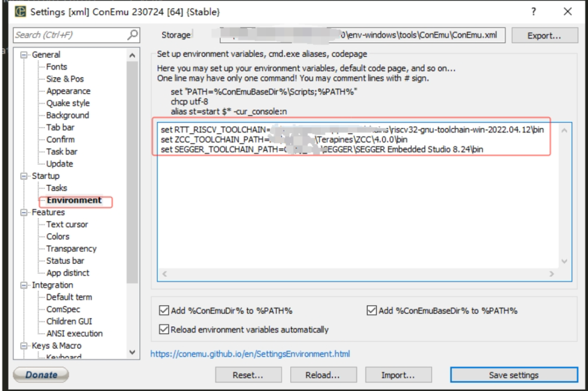The height and width of the screenshot is (391, 588).
Task: Click the SEGGER_TOOLCHAIN_PATH line in the editor
Action: (x=322, y=150)
